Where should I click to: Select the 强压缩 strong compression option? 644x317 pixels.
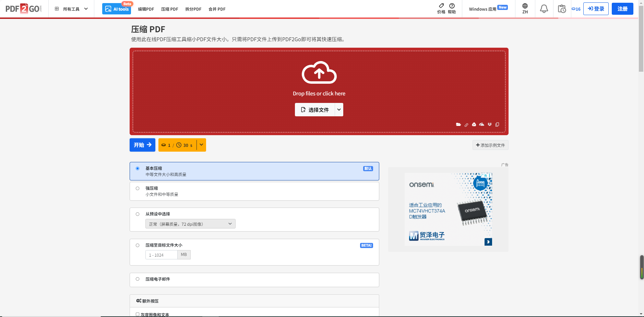click(138, 188)
